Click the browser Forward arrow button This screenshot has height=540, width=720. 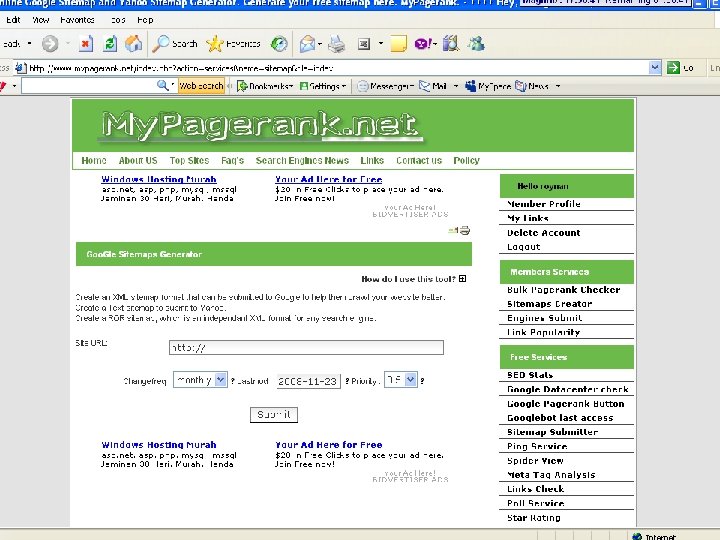coord(50,44)
